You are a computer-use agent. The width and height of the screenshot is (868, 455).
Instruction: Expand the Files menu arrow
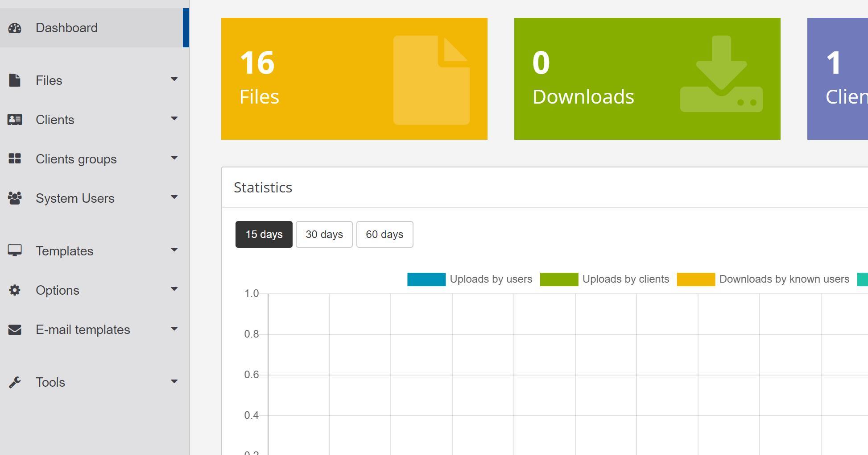click(x=174, y=79)
